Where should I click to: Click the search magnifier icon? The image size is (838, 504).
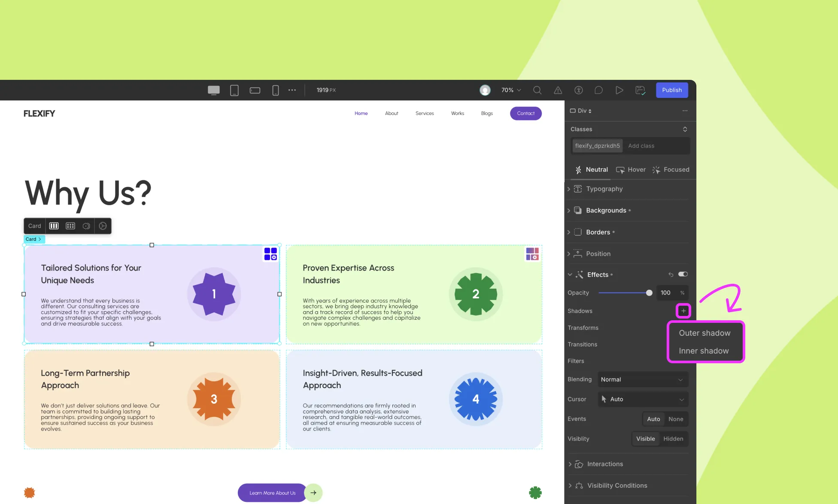[537, 90]
